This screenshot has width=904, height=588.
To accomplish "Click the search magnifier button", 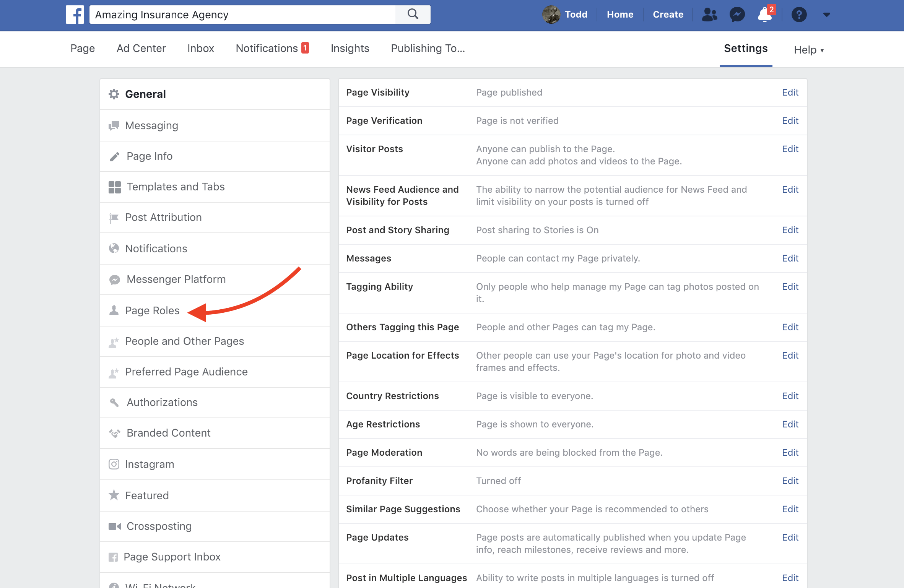I will 413,15.
